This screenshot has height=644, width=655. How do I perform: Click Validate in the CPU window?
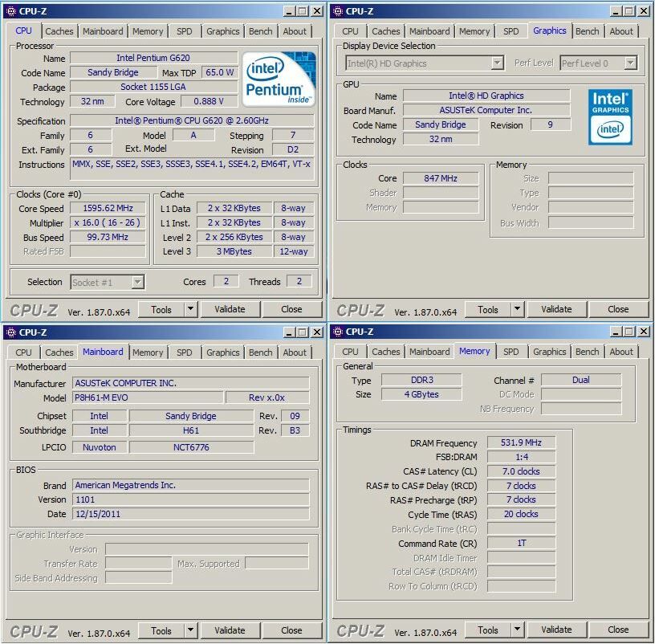coord(230,309)
